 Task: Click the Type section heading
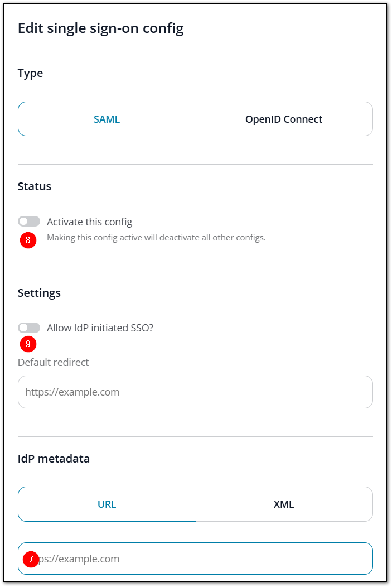pos(31,73)
